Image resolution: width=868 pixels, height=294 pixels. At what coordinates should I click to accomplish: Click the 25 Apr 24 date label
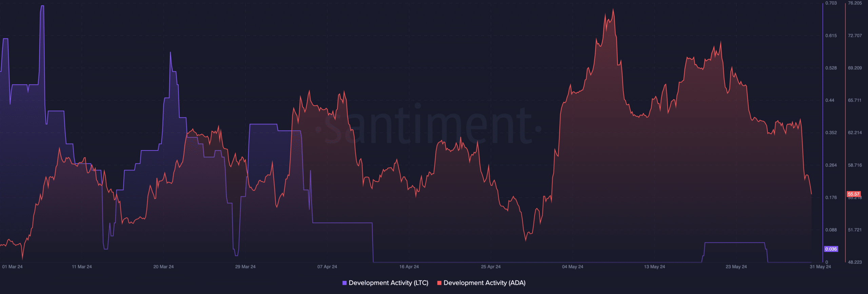coord(491,267)
